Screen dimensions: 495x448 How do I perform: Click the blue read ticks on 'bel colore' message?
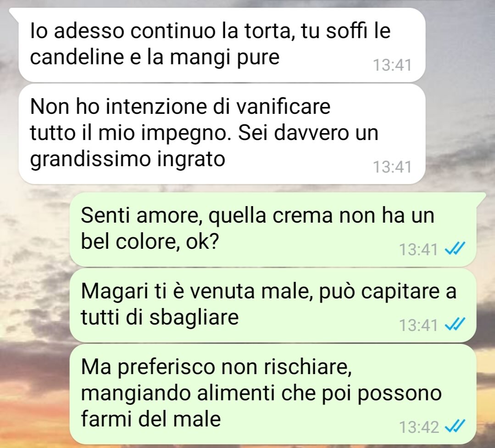point(455,249)
